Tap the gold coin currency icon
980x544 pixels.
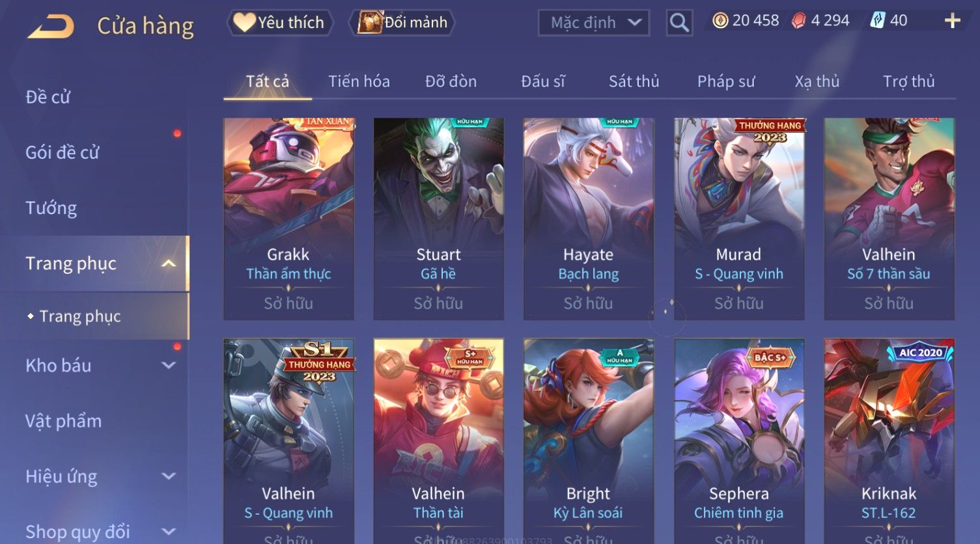tap(720, 21)
